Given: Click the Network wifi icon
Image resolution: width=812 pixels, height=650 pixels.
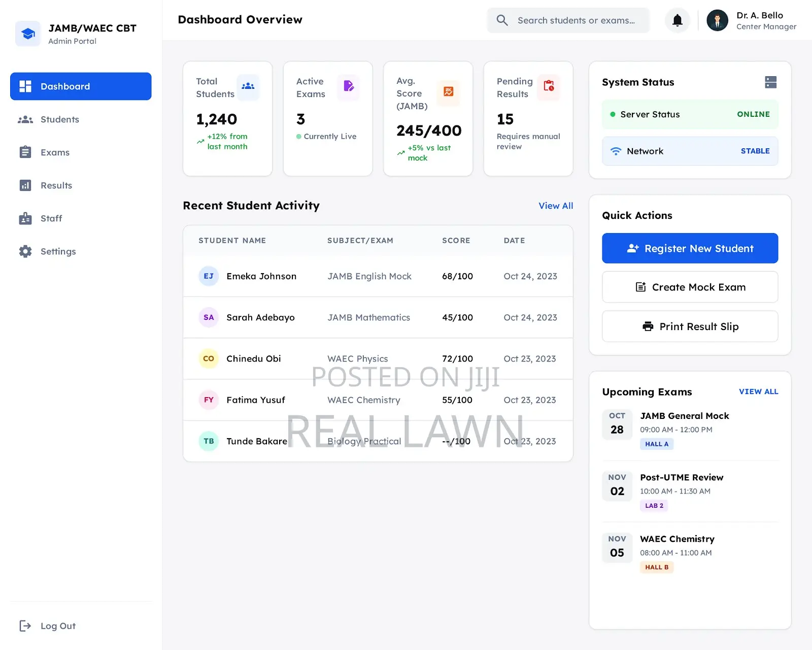Looking at the screenshot, I should (616, 151).
